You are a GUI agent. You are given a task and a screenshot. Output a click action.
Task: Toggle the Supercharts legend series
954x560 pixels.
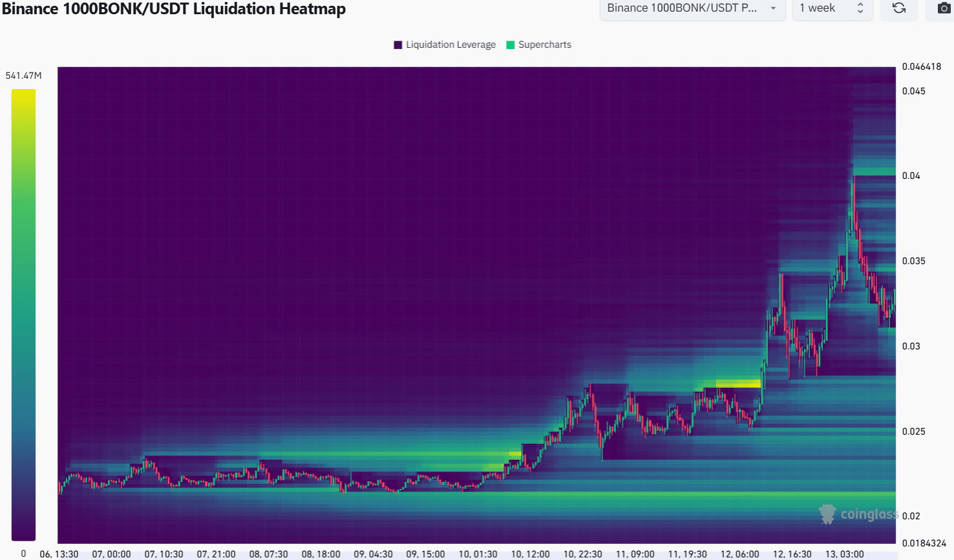click(x=538, y=45)
